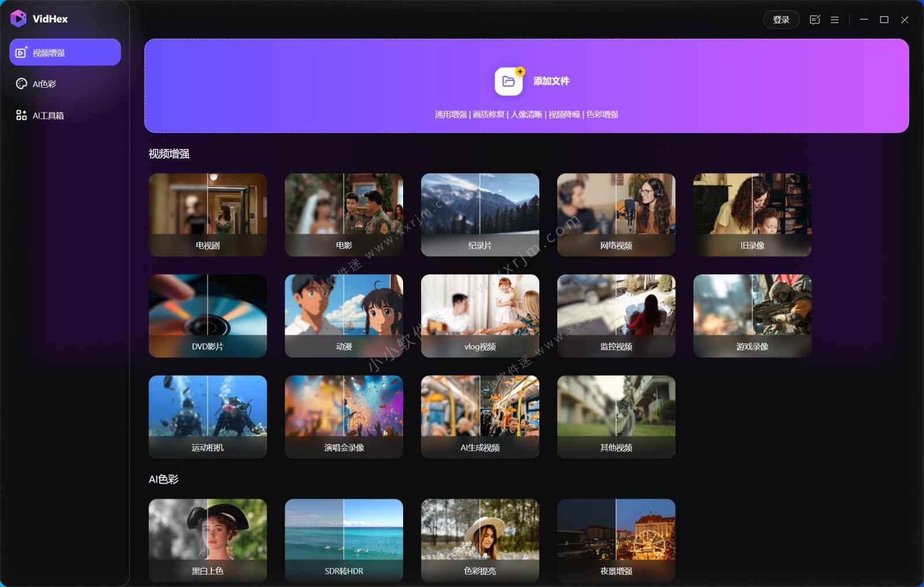924x587 pixels.
Task: Choose the 动漫 anime card
Action: pyautogui.click(x=344, y=316)
